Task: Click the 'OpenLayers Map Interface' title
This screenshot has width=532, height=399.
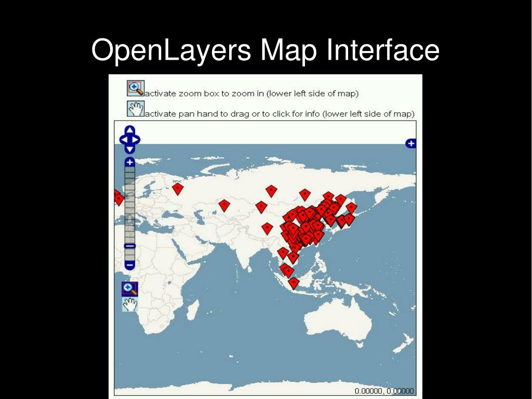Action: click(265, 50)
